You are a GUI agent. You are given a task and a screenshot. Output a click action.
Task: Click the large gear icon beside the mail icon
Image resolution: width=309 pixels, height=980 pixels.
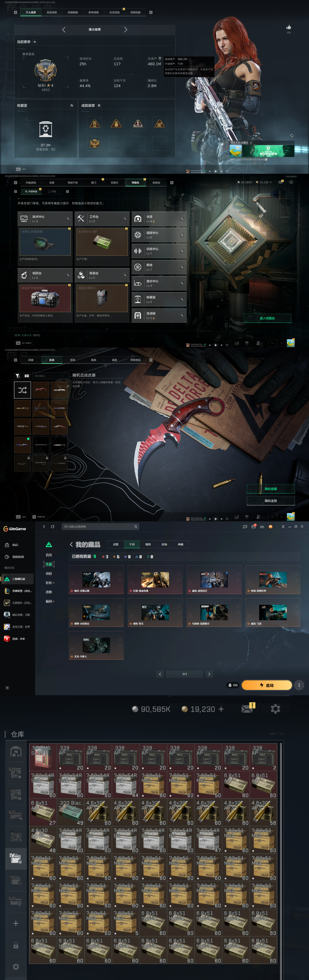(x=275, y=709)
